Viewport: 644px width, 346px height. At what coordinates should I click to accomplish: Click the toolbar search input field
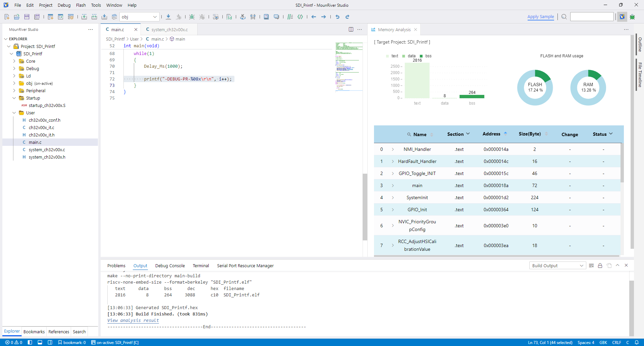pyautogui.click(x=592, y=17)
